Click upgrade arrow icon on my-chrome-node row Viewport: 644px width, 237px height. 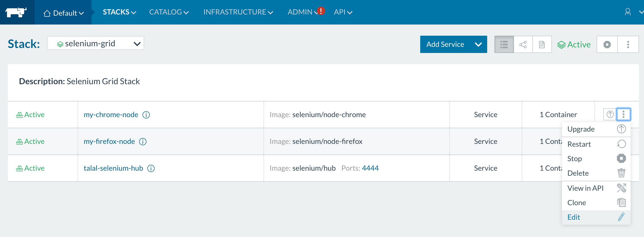pos(610,114)
